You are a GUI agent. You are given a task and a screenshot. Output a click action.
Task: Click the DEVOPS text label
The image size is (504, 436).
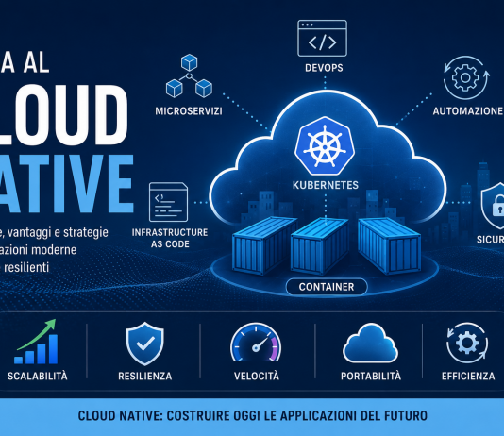coord(324,68)
